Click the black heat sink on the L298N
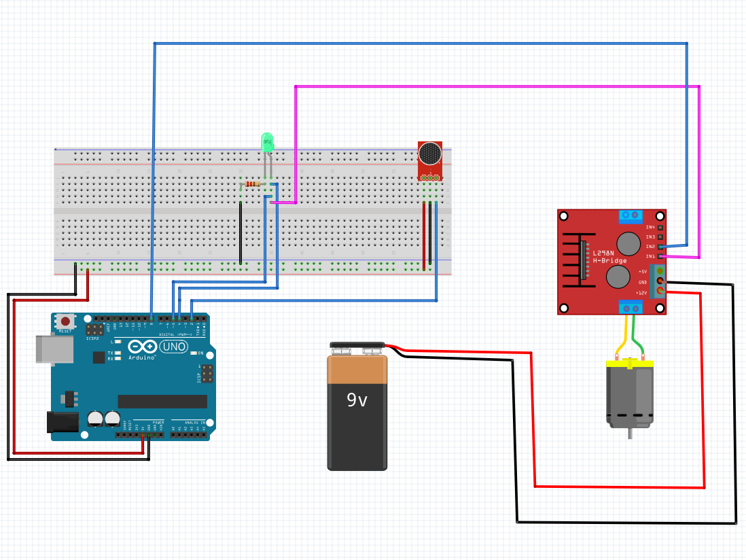Image resolution: width=746 pixels, height=560 pixels. [x=578, y=260]
